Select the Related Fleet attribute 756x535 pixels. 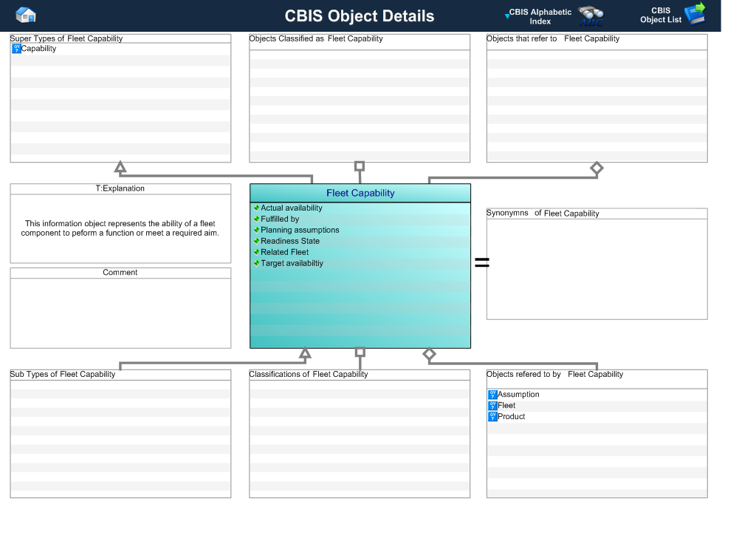284,252
